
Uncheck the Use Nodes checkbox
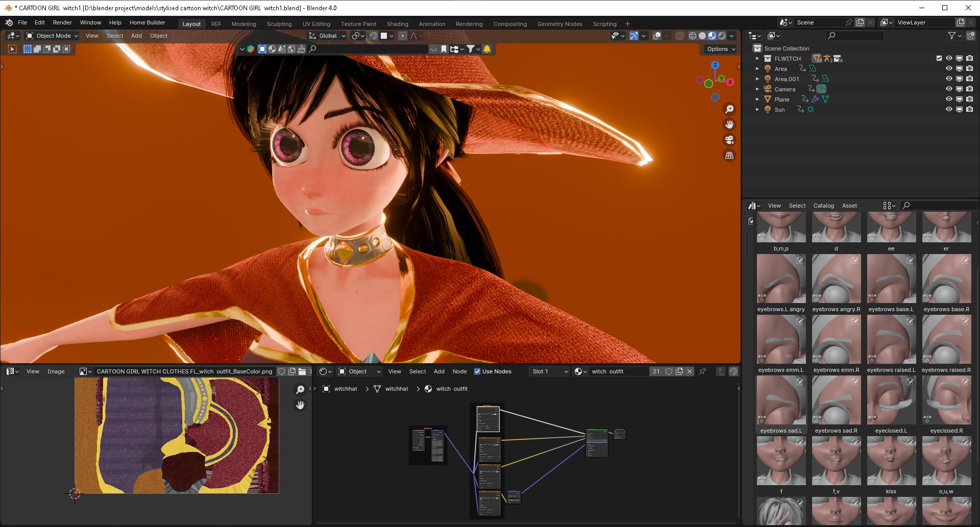coord(477,371)
